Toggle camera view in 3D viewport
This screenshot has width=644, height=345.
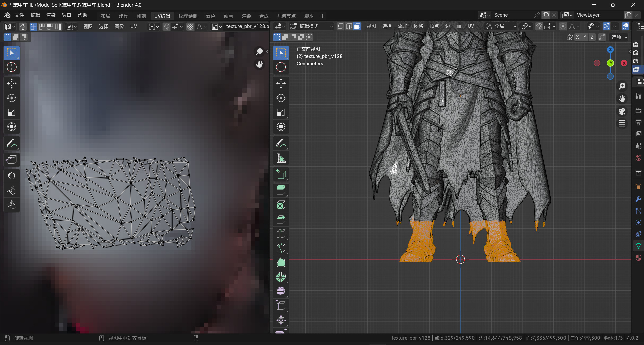[622, 111]
